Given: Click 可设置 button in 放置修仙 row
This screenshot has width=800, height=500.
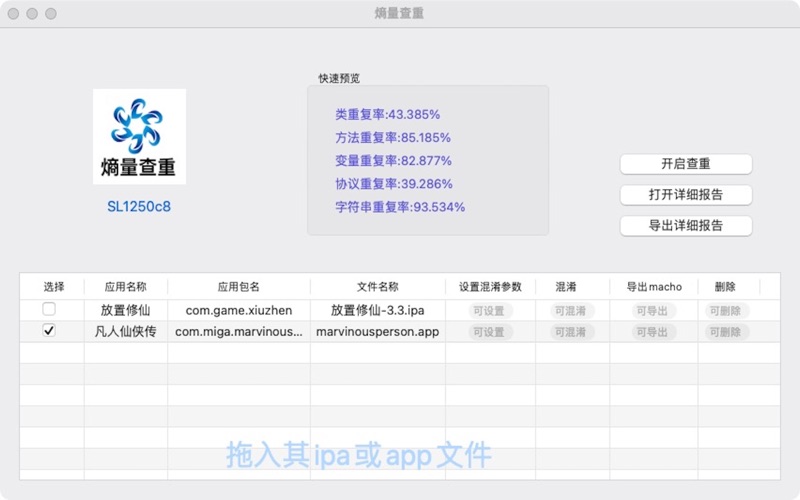Looking at the screenshot, I should pos(489,311).
